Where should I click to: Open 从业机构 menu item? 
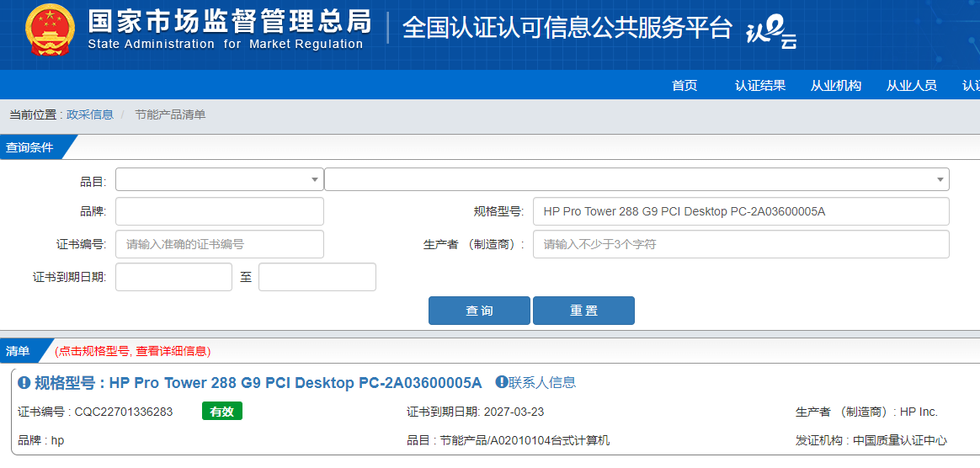point(836,86)
